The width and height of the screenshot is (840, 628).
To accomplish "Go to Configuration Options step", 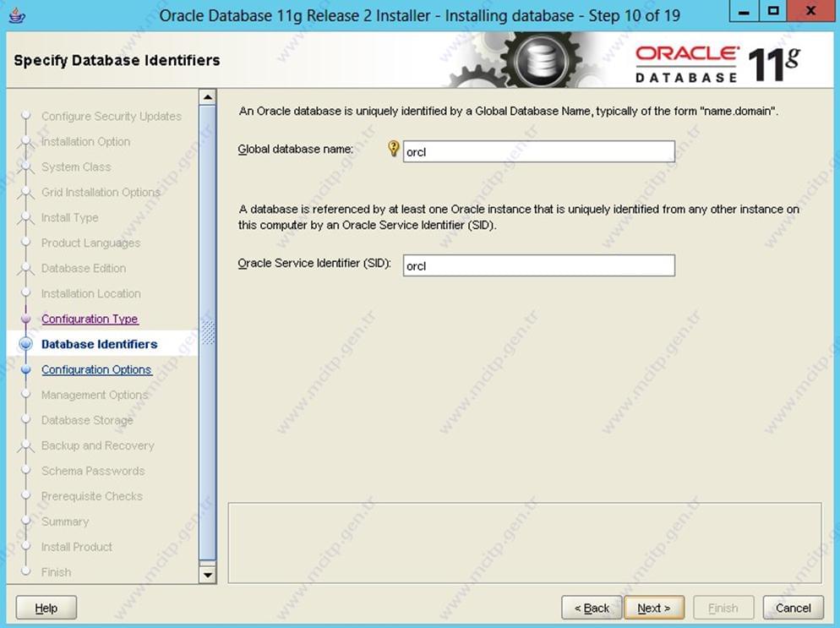I will 96,369.
